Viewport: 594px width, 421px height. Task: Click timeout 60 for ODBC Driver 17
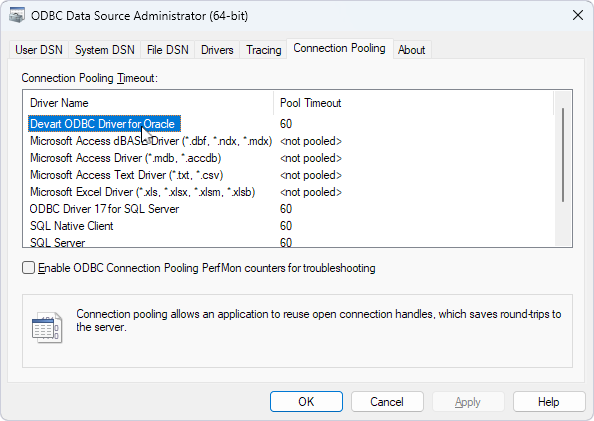[x=286, y=209]
